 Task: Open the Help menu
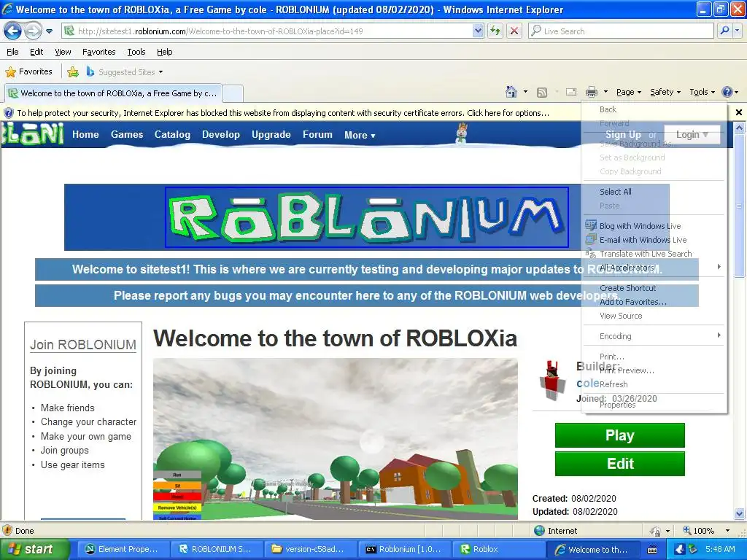(164, 52)
